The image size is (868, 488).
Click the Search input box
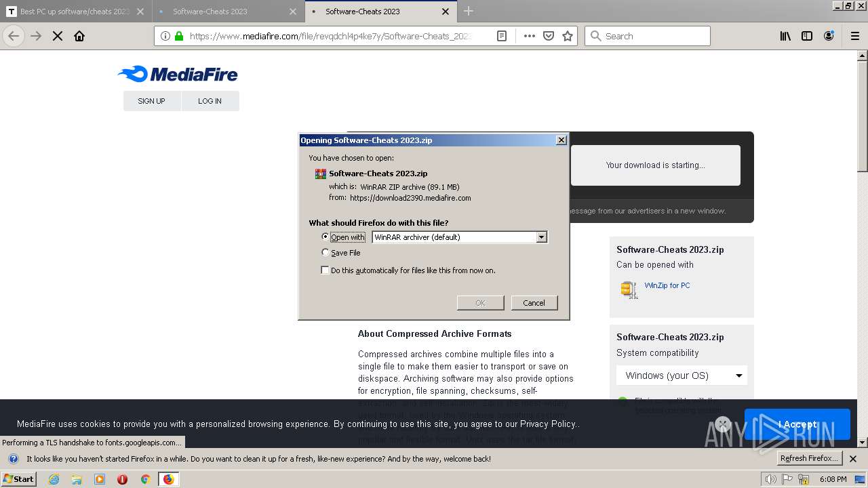pos(648,36)
